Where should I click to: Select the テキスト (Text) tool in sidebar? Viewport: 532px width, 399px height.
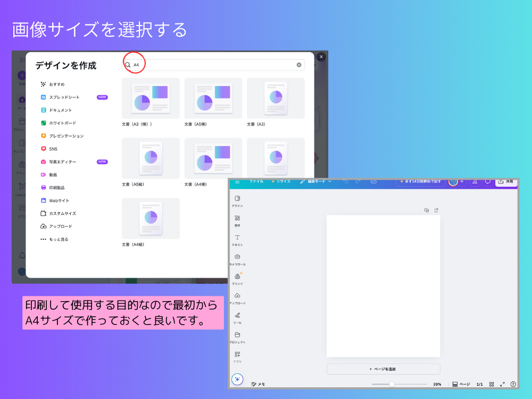tap(238, 239)
